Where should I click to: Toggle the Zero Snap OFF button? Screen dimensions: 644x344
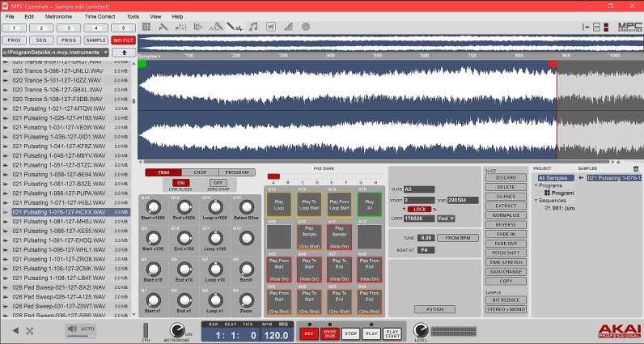point(217,183)
